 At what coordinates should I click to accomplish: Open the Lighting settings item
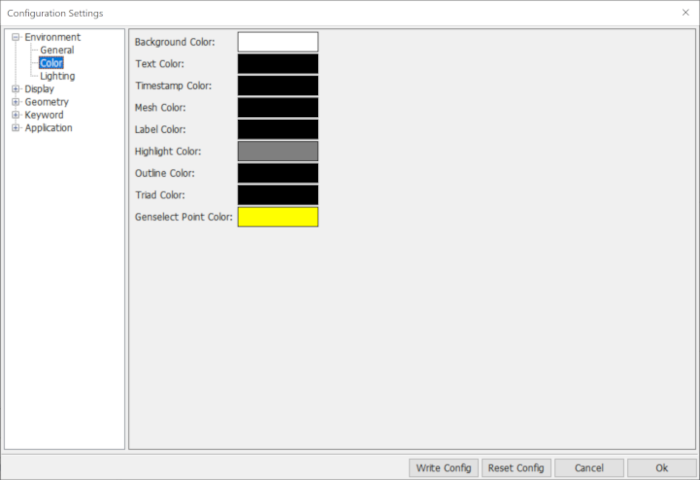click(x=58, y=76)
